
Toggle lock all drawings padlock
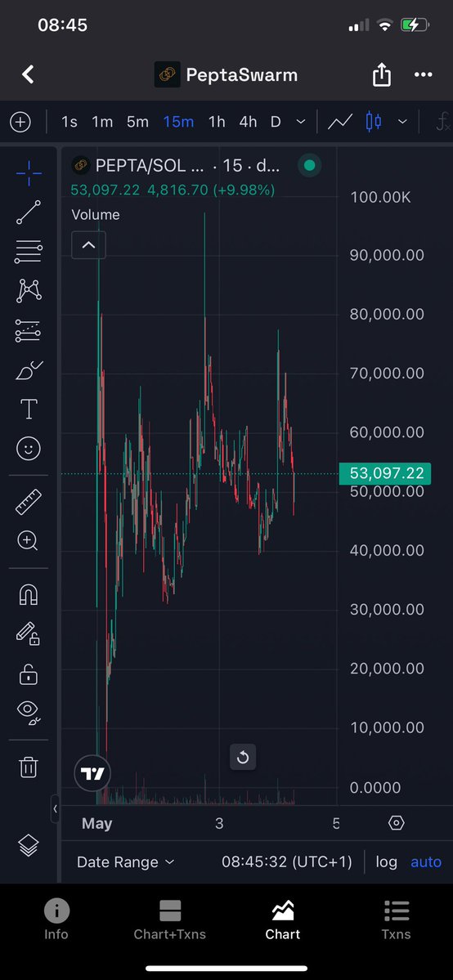click(x=29, y=674)
